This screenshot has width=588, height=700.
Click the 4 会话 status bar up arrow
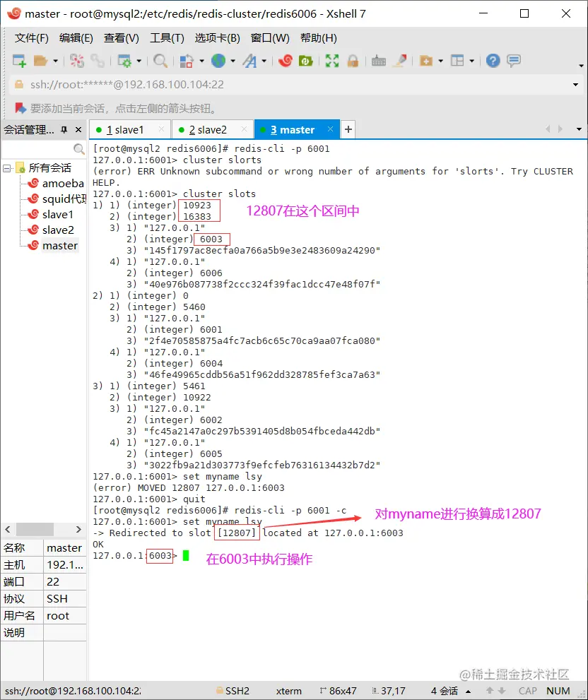pos(469,691)
